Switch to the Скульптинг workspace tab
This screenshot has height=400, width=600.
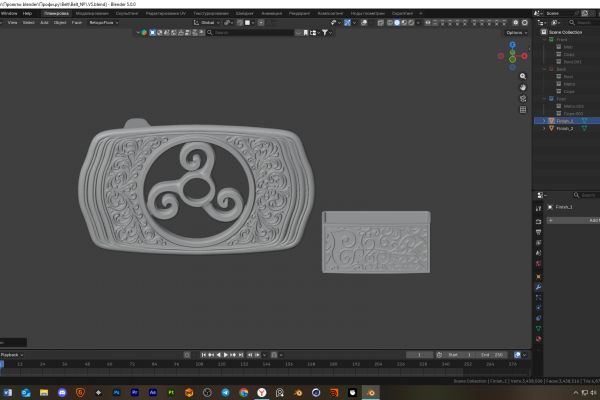coord(127,13)
